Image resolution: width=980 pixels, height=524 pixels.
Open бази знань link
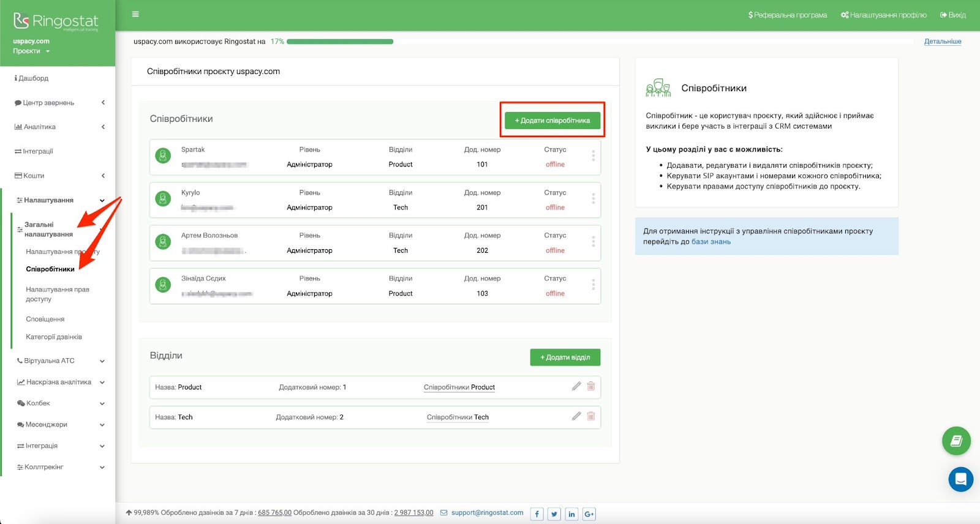tap(711, 242)
